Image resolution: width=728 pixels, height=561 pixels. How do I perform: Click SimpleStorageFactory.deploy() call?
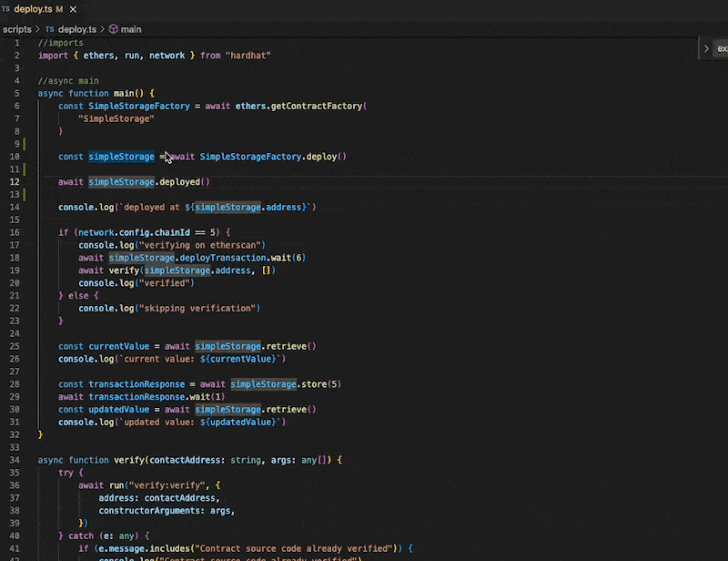coord(273,157)
